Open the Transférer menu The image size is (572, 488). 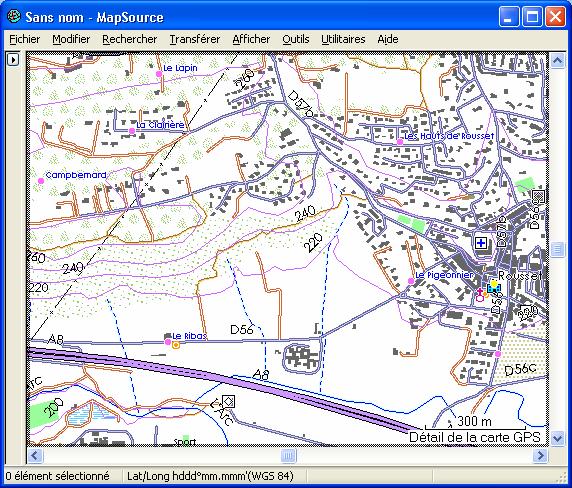tap(195, 39)
